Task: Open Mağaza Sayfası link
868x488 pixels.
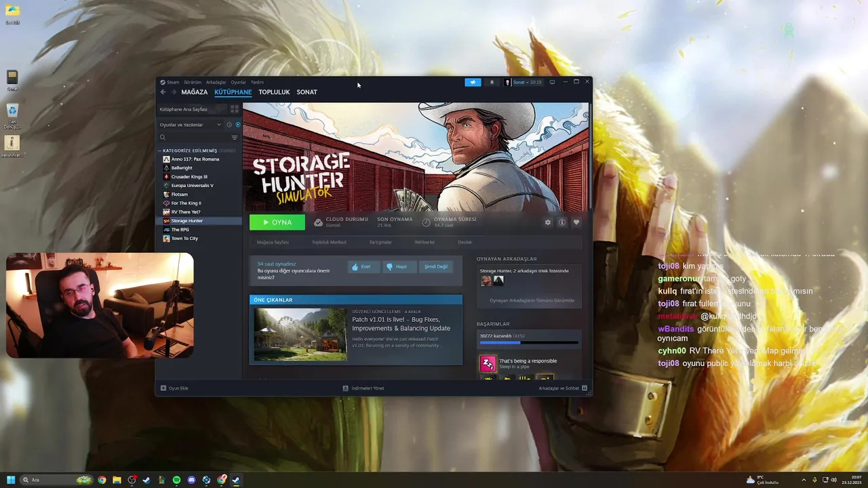Action: pos(273,242)
